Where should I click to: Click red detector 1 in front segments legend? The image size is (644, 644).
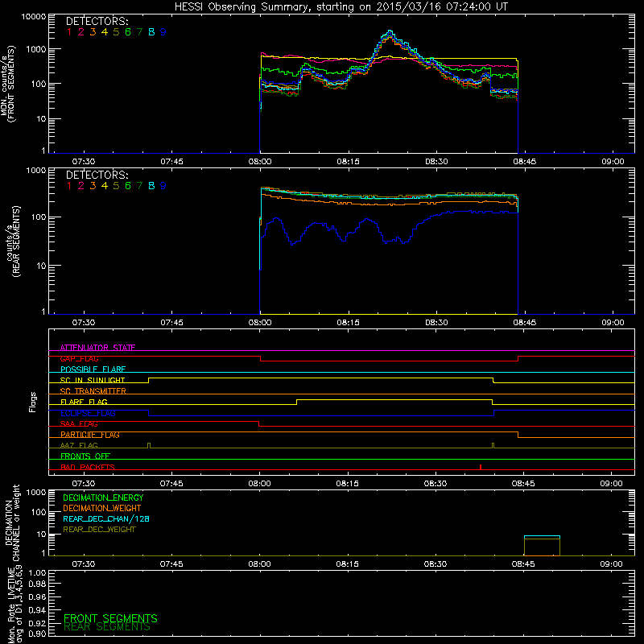(x=69, y=32)
